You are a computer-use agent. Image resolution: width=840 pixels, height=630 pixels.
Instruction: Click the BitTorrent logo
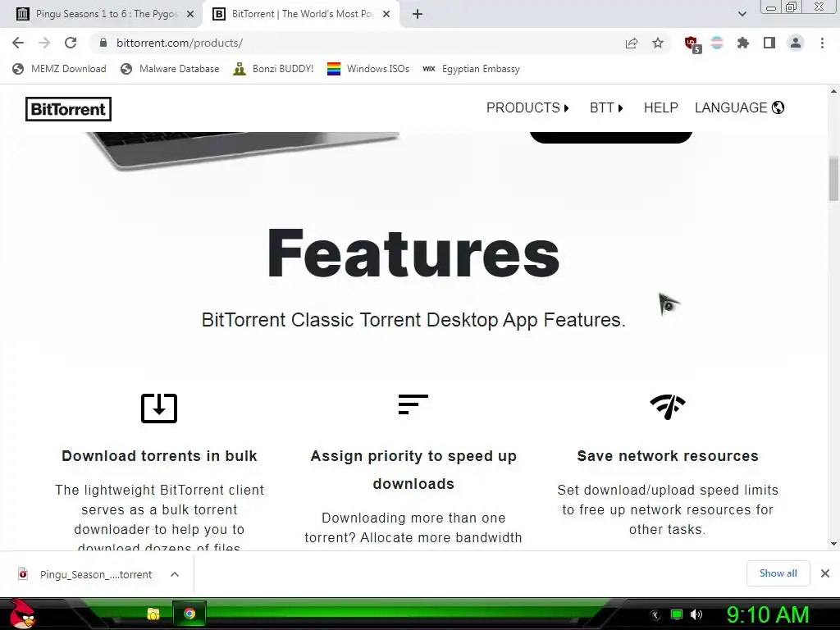(x=69, y=109)
